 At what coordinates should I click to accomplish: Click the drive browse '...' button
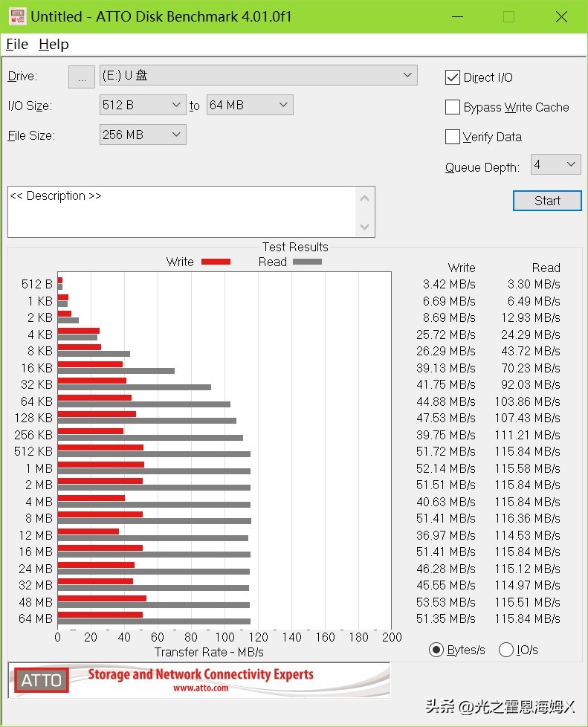click(82, 77)
